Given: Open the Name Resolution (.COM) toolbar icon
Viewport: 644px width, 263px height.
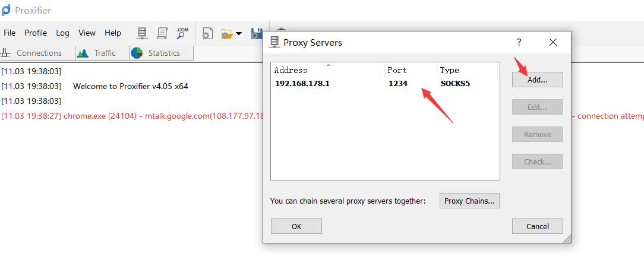Looking at the screenshot, I should 182,33.
